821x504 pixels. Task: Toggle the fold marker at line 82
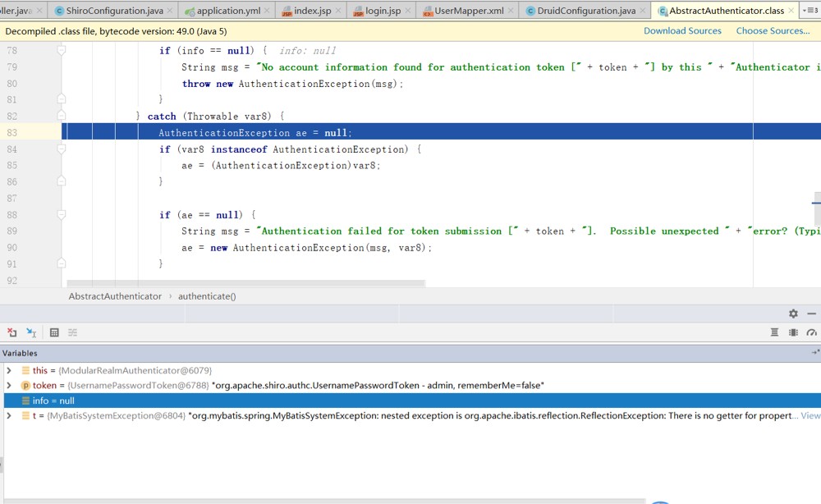pyautogui.click(x=62, y=117)
